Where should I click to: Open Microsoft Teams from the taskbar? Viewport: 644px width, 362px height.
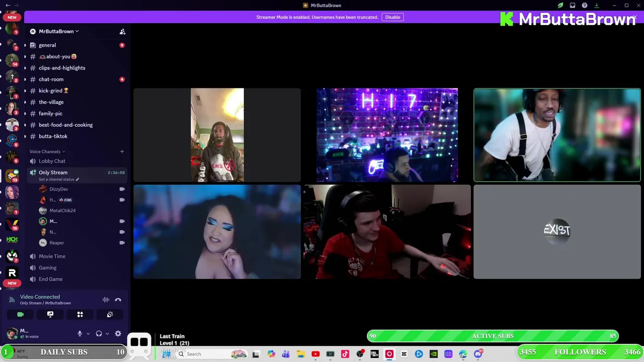click(286, 354)
